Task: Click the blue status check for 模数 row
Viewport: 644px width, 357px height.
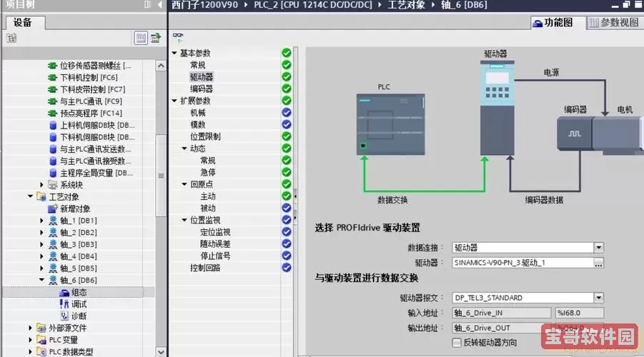Action: tap(287, 124)
